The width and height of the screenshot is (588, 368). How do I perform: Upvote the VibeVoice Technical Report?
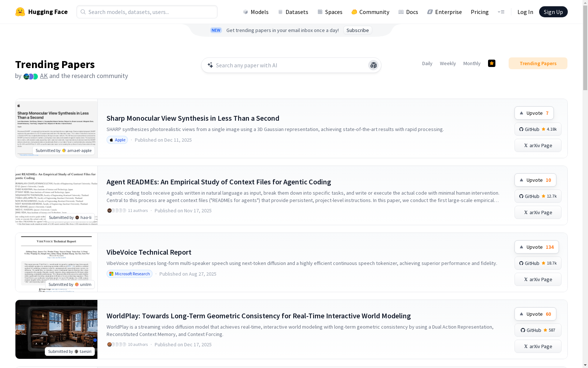click(x=536, y=247)
